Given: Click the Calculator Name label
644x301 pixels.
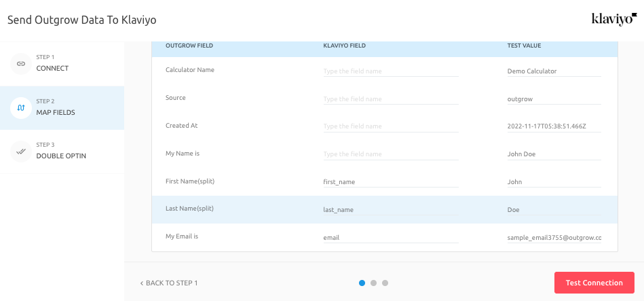Looking at the screenshot, I should 190,70.
